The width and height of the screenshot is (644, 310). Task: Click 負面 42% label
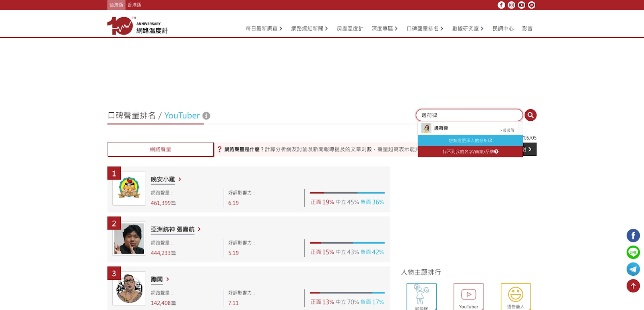click(372, 252)
